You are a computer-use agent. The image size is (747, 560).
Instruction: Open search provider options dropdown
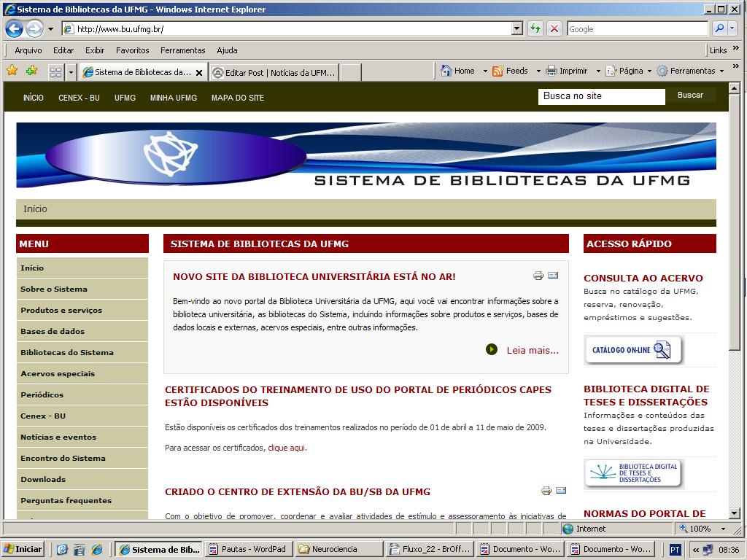point(732,29)
